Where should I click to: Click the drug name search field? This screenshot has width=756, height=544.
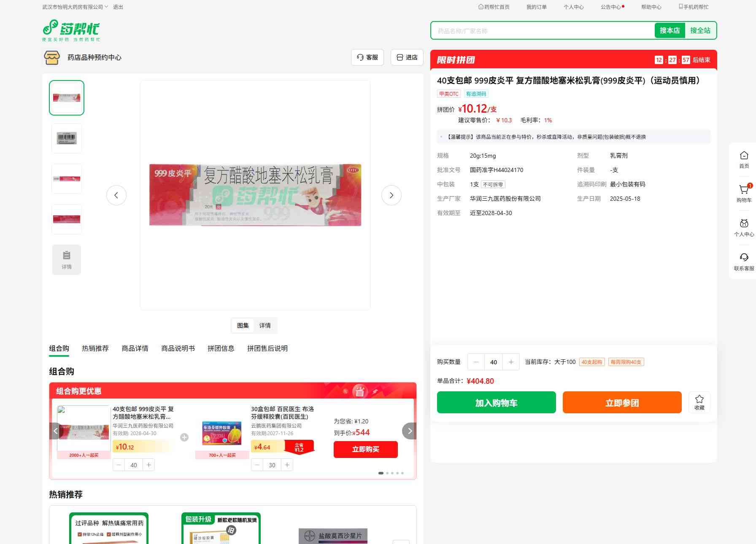(542, 31)
